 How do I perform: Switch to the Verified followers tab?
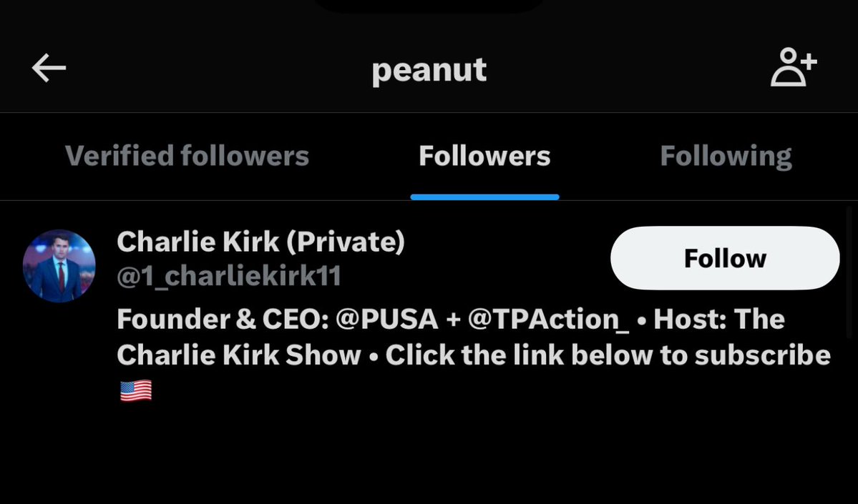tap(187, 156)
